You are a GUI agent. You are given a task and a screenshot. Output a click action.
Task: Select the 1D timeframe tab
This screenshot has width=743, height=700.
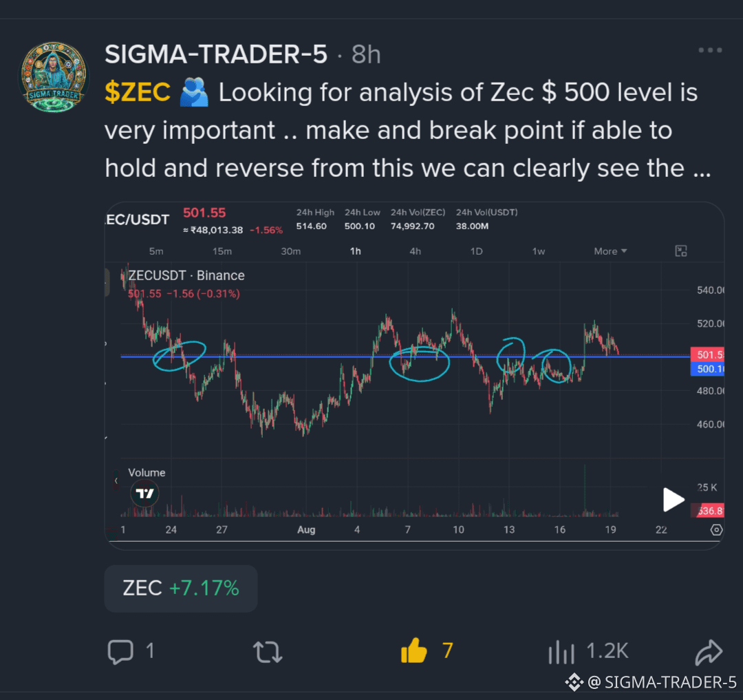coord(476,251)
